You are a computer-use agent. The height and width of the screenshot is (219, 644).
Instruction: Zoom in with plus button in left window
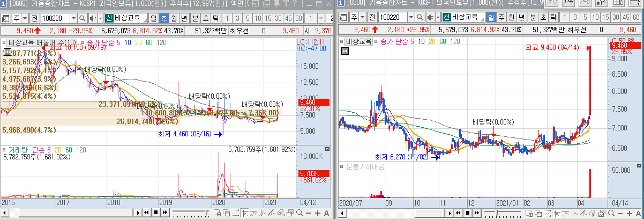318,213
